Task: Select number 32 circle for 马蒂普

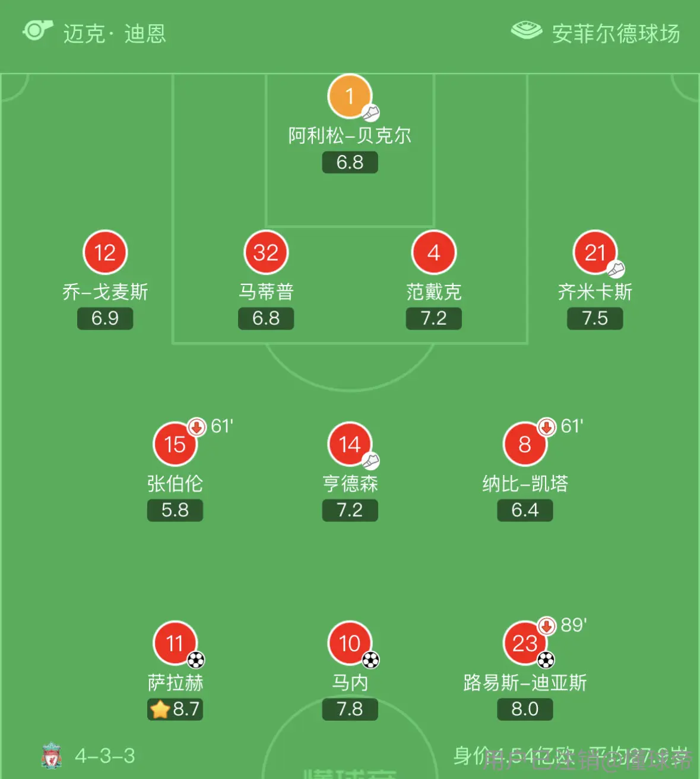Action: pyautogui.click(x=266, y=252)
